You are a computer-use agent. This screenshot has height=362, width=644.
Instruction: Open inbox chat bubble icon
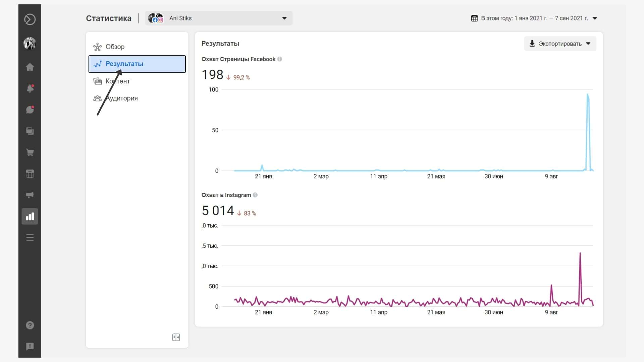[x=30, y=110]
